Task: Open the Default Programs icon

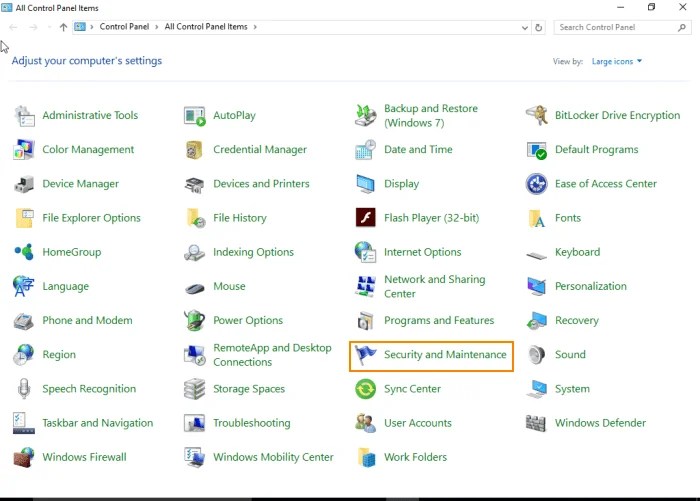Action: tap(536, 150)
